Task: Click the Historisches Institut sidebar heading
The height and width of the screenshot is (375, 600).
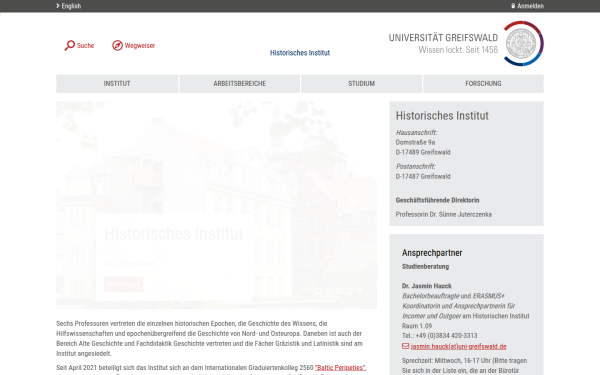Action: click(442, 116)
